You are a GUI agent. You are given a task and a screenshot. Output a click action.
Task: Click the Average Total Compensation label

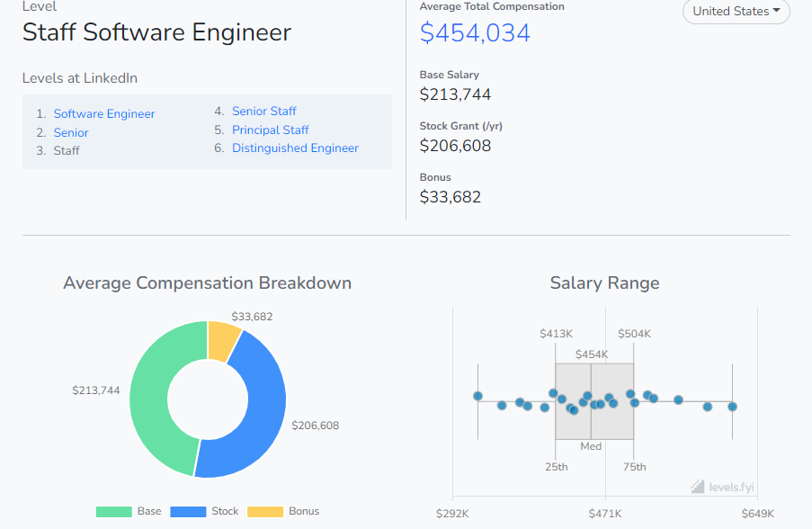click(492, 6)
